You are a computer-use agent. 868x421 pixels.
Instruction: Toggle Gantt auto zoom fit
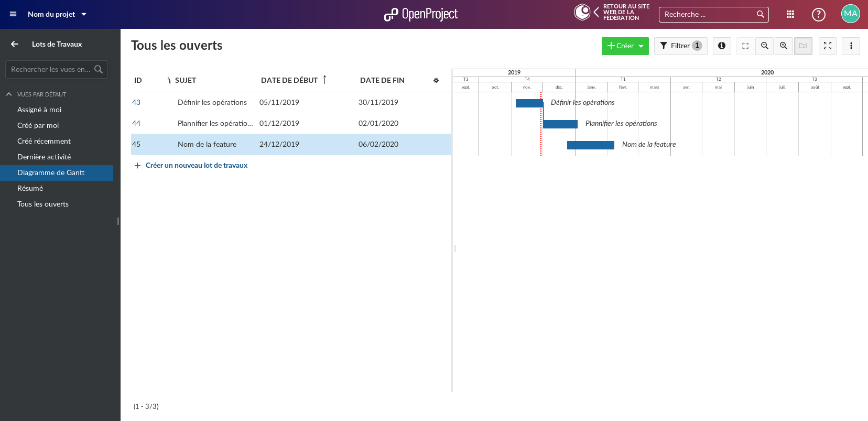tap(745, 46)
